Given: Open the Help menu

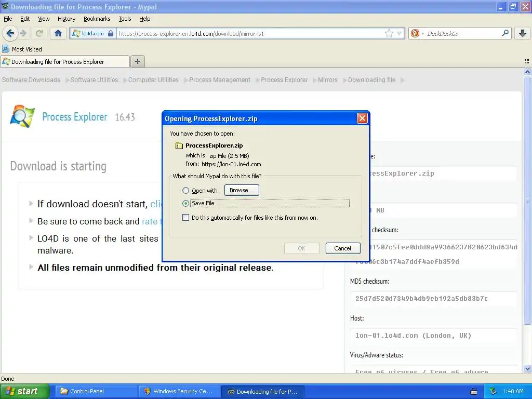Looking at the screenshot, I should (145, 19).
